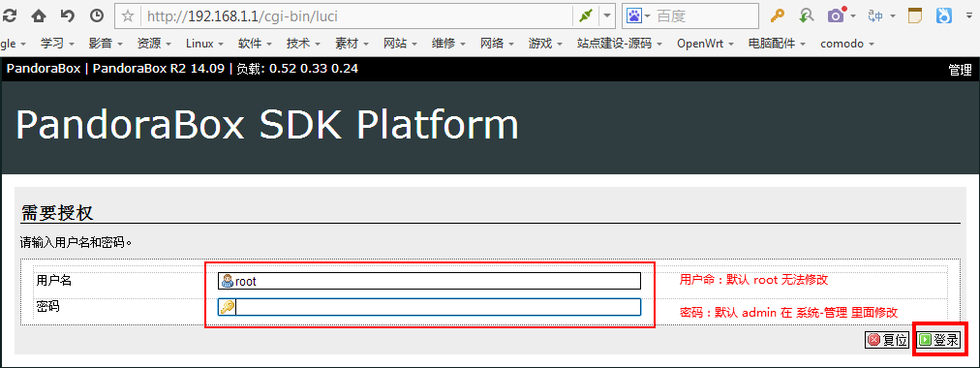Open the 游戏 bookmarks folder
This screenshot has width=980, height=368.
pyautogui.click(x=545, y=44)
